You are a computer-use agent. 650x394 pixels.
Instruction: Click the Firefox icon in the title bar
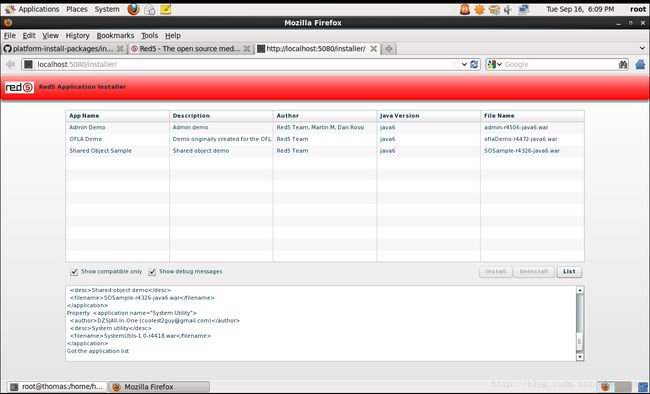pos(8,23)
